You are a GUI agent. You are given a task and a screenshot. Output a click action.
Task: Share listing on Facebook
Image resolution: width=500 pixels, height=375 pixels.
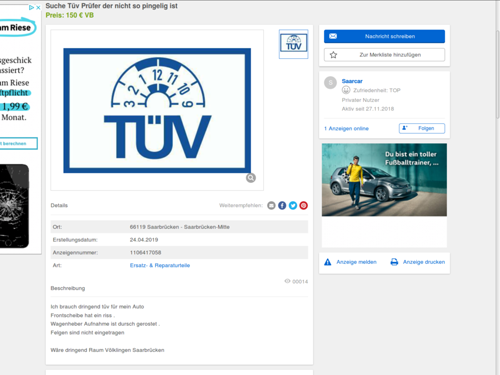point(282,206)
